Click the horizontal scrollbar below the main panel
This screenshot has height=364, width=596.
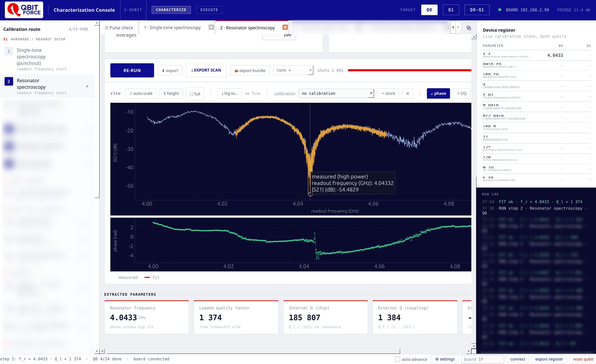(x=253, y=351)
